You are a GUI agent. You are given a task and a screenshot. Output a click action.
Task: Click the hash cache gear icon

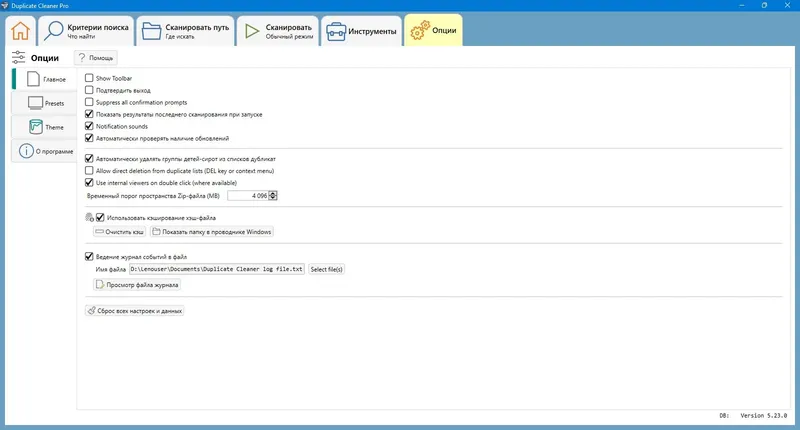coord(89,218)
